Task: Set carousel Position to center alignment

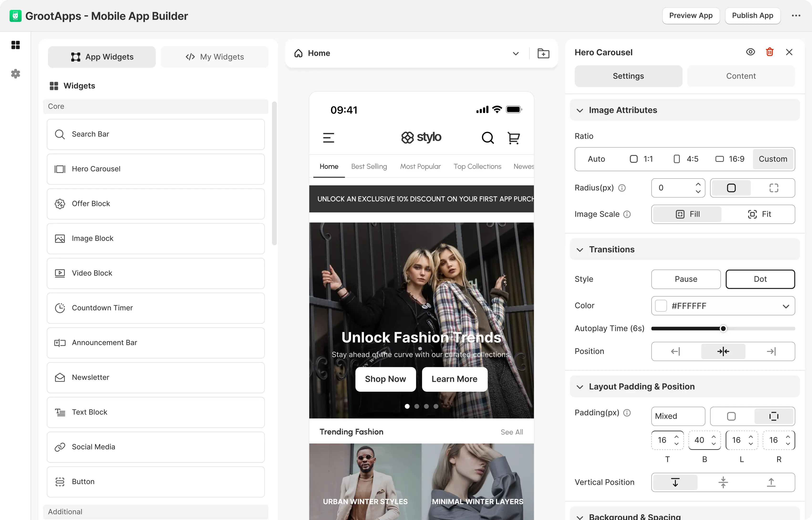Action: point(723,351)
